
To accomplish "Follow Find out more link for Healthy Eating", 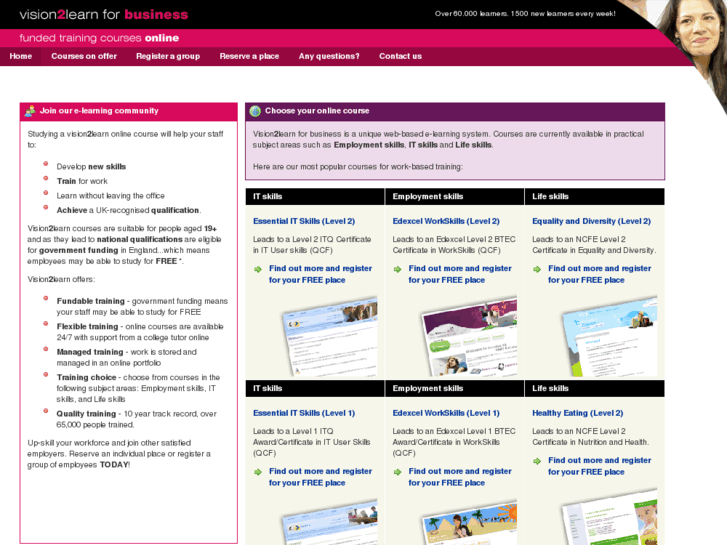I will pyautogui.click(x=599, y=466).
